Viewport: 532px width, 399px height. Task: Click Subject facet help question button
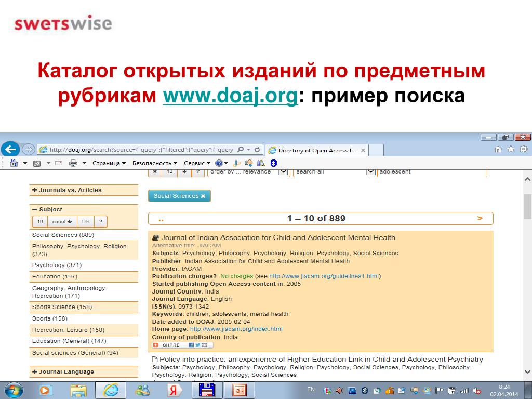[101, 221]
